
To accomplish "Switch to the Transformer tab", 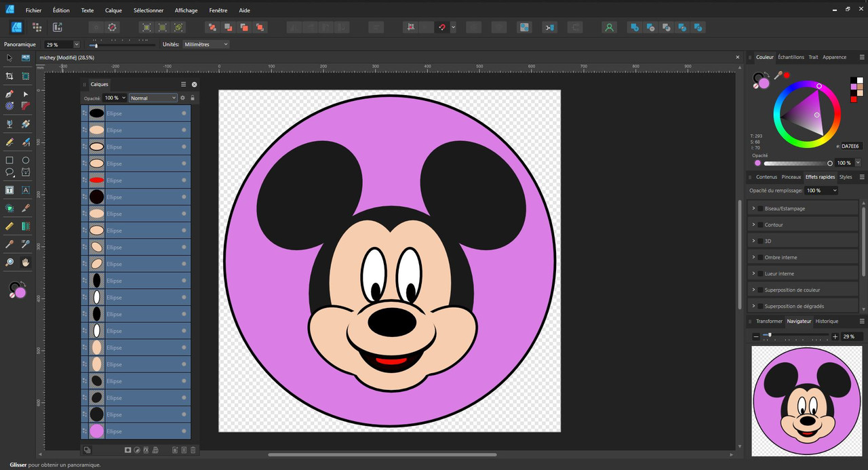I will pos(769,321).
